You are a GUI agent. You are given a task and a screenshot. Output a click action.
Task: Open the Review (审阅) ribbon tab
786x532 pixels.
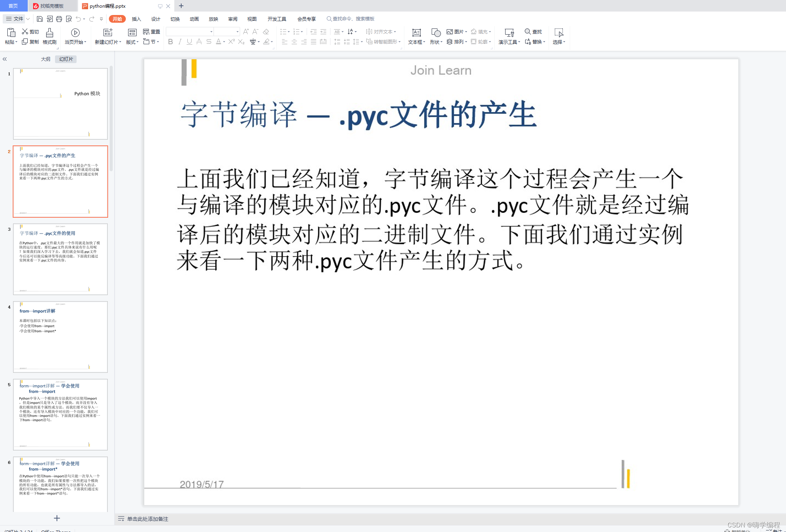(x=233, y=19)
